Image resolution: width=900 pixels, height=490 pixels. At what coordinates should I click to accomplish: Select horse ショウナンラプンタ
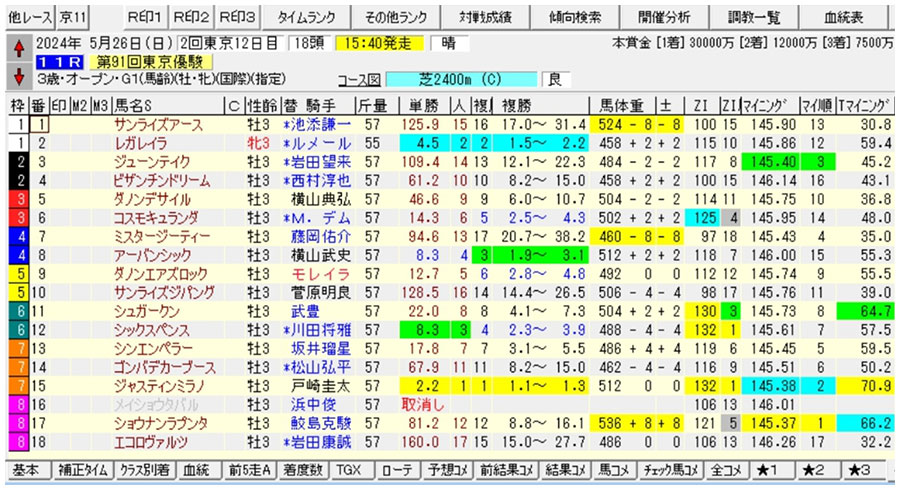[160, 423]
